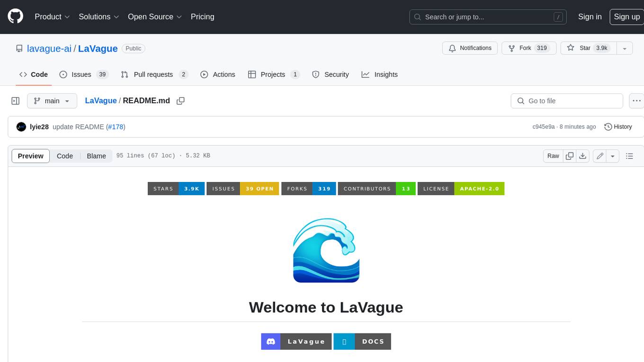Switch to the Code tab
The width and height of the screenshot is (644, 362).
34,74
